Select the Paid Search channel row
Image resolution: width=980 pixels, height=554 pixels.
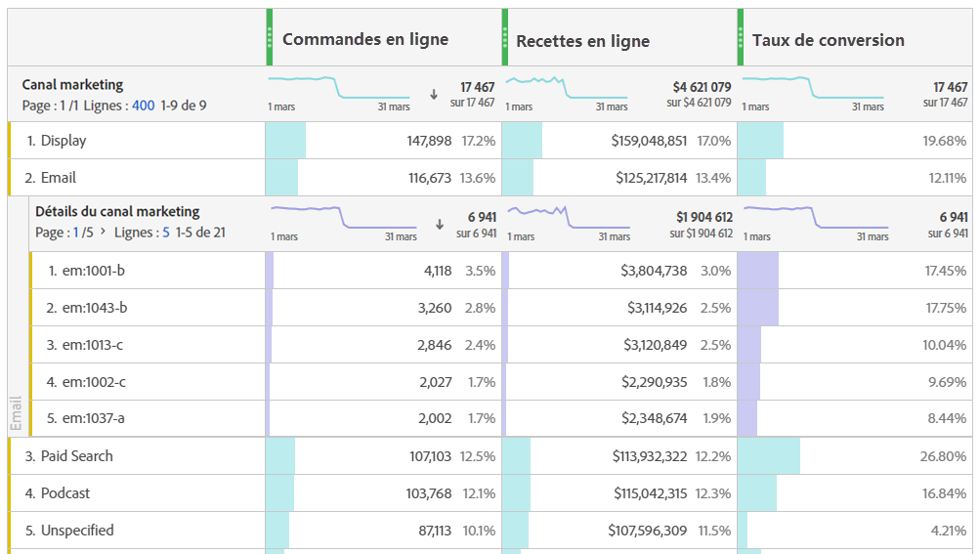point(490,456)
